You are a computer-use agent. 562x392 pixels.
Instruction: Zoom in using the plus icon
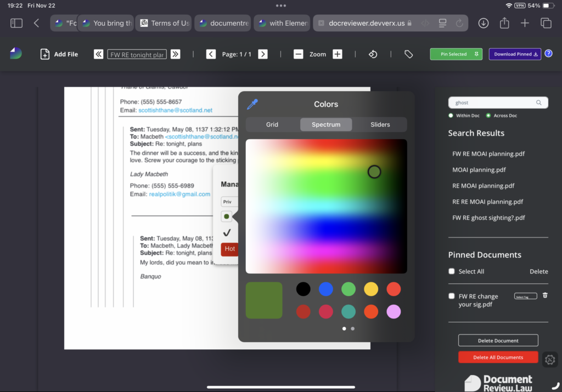click(338, 54)
